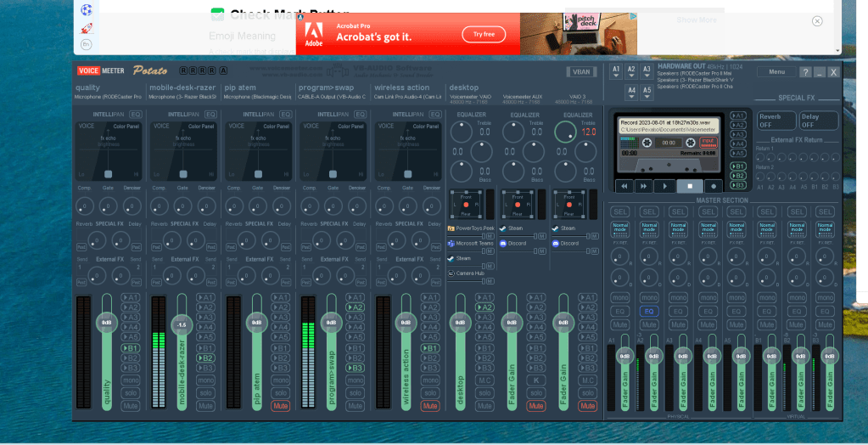This screenshot has width=868, height=445.
Task: Select input device for the quality strip
Action: (x=109, y=97)
